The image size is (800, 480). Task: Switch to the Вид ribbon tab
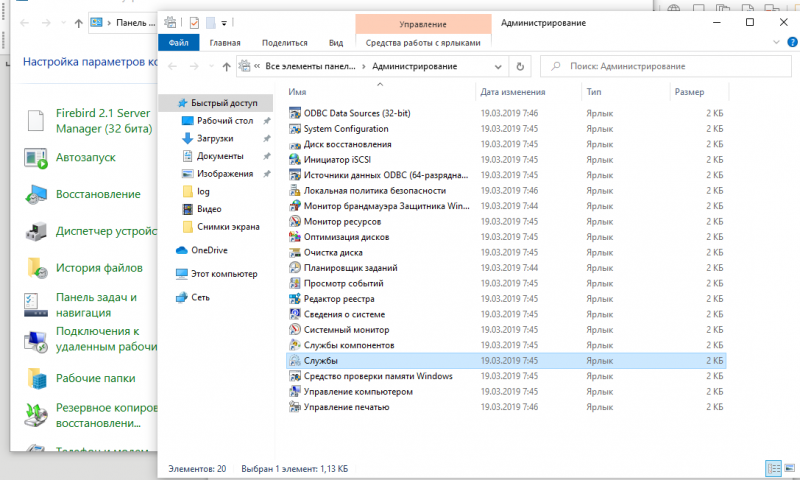coord(336,43)
